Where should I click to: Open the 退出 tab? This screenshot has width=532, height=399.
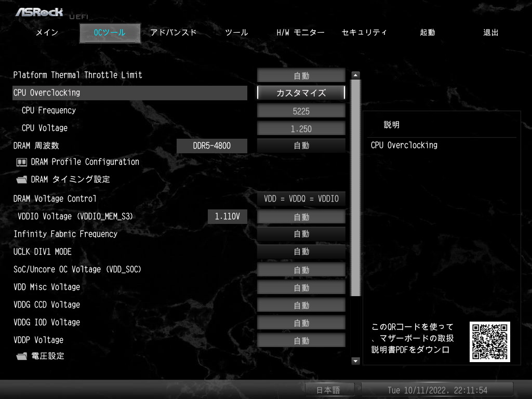click(490, 33)
